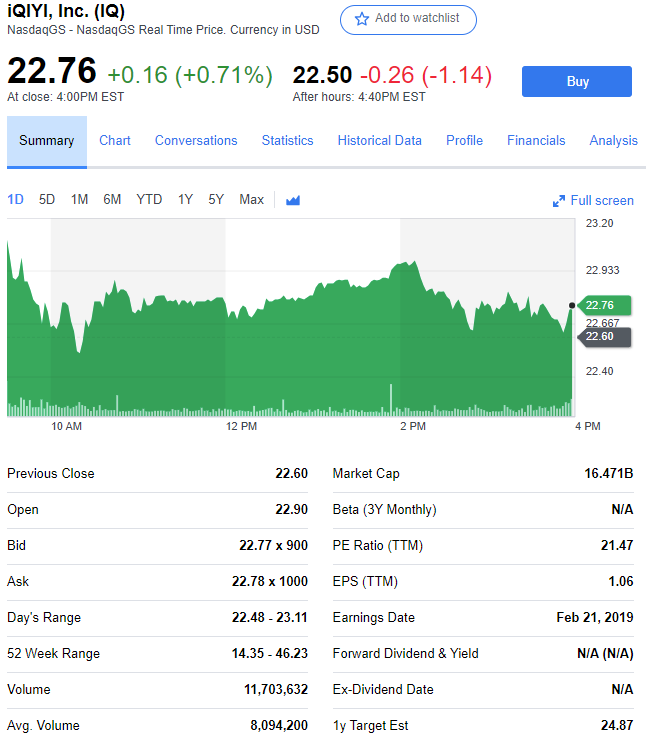Viewport: 646px width, 736px height.
Task: Open the chart type area icon
Action: pos(293,200)
